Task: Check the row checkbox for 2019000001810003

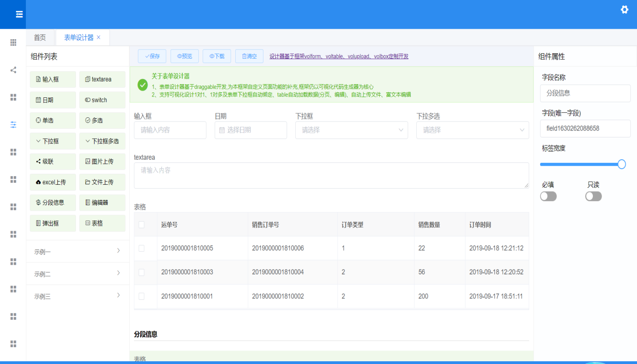Action: 142,272
